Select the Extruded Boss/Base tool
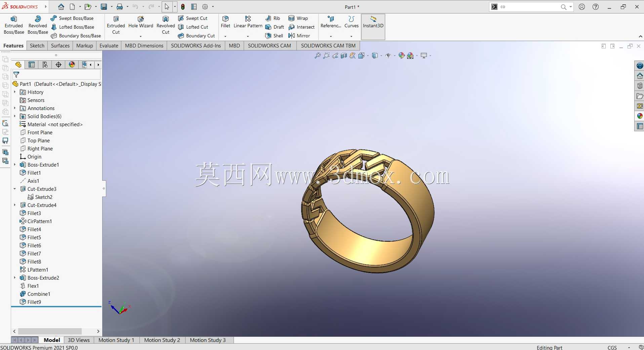 (14, 25)
